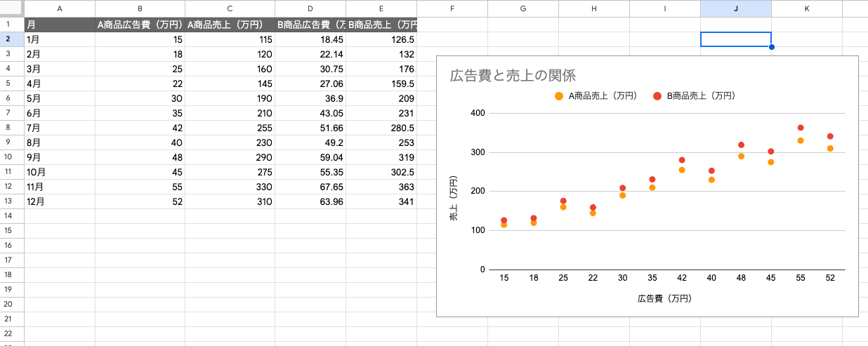Click the red legend marker for B商品売上
868x346 pixels.
pos(657,96)
